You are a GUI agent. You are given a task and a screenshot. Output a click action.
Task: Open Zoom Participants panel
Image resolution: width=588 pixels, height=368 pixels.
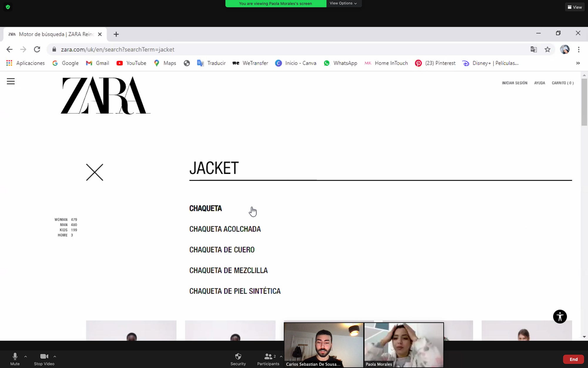[x=268, y=359]
